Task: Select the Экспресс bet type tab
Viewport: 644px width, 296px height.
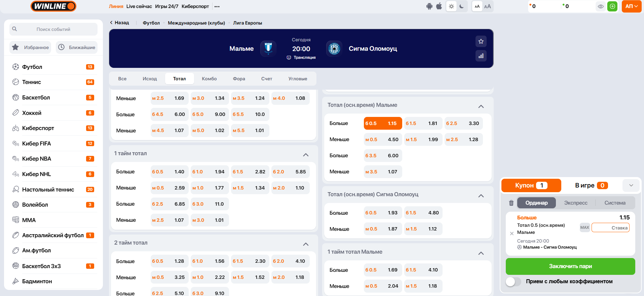Action: 575,203
